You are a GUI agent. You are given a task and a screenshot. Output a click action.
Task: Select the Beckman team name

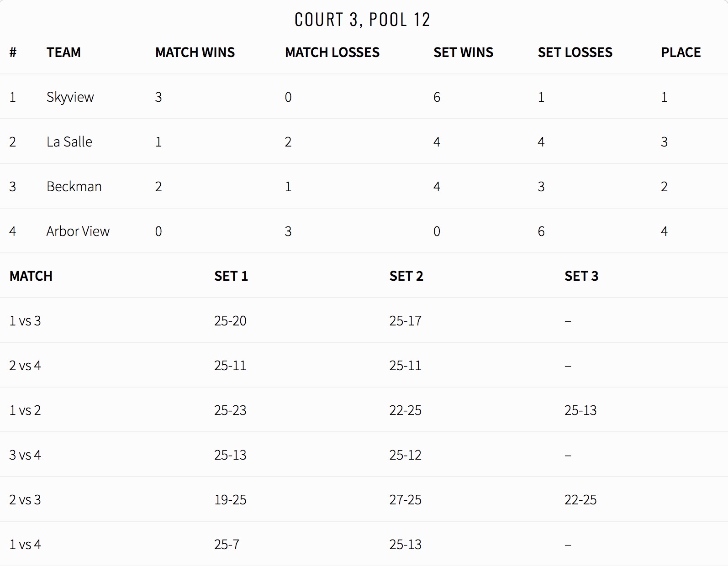[74, 187]
